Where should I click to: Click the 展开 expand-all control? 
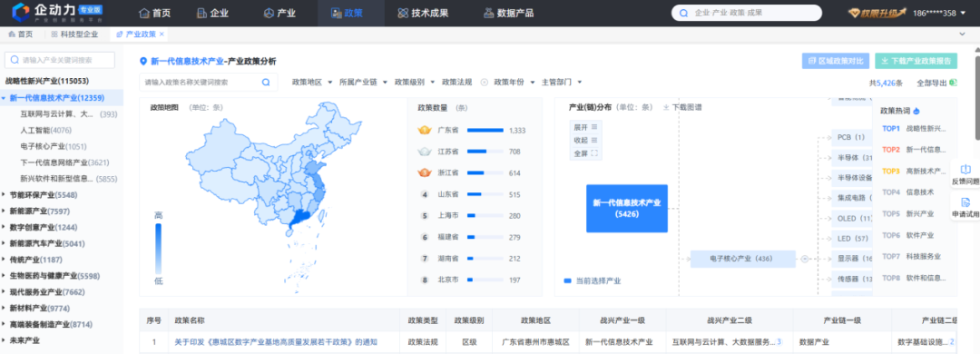(585, 127)
